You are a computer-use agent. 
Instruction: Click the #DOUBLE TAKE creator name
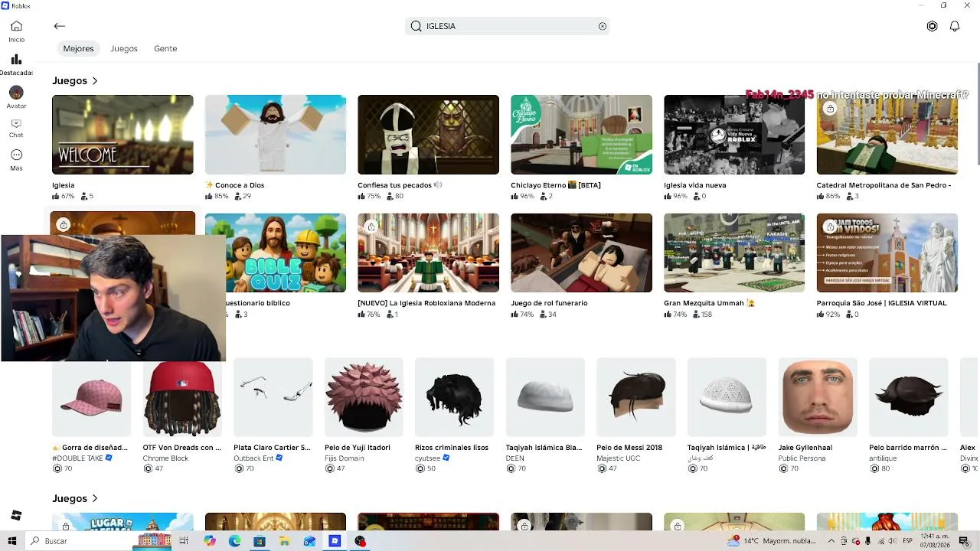77,458
